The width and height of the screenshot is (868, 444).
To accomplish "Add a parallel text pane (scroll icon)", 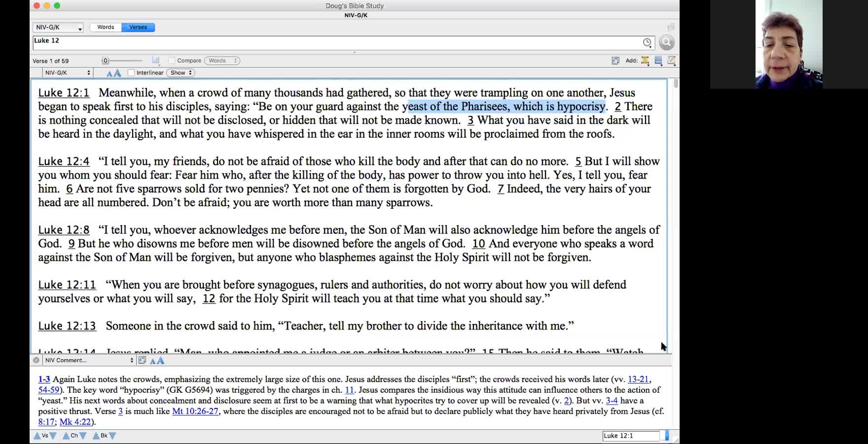I will click(x=645, y=61).
